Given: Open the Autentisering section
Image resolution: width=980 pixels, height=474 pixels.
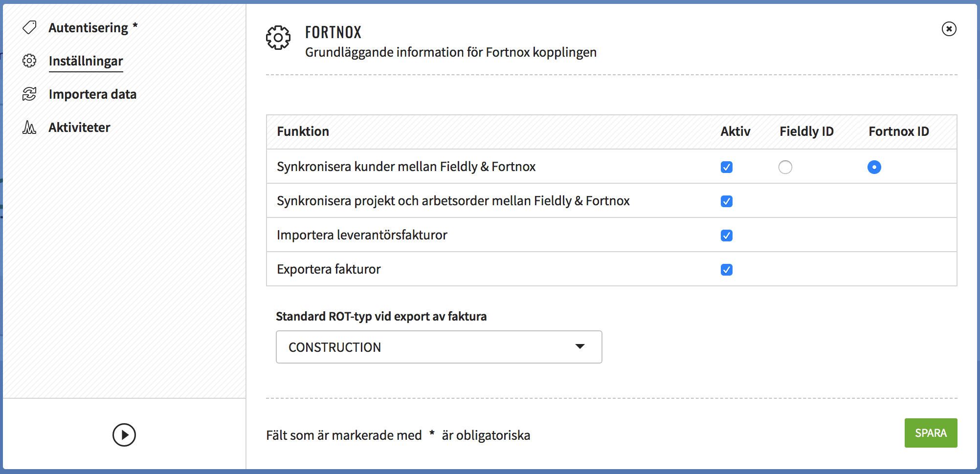Looking at the screenshot, I should [x=89, y=28].
